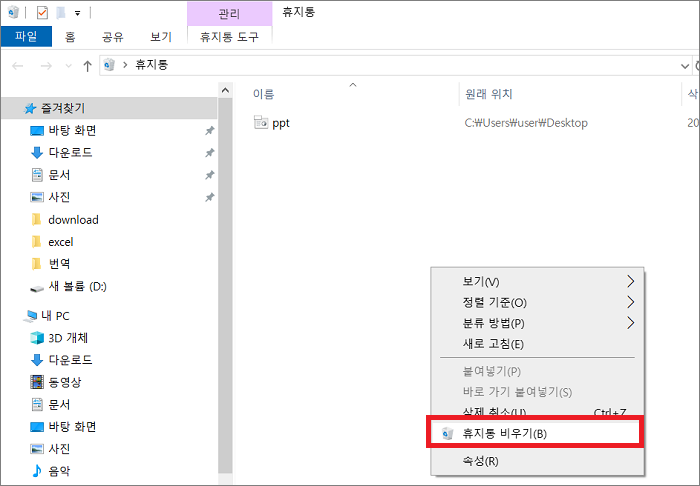
Task: Choose 새로 고침(E) in context menu
Action: click(x=537, y=344)
